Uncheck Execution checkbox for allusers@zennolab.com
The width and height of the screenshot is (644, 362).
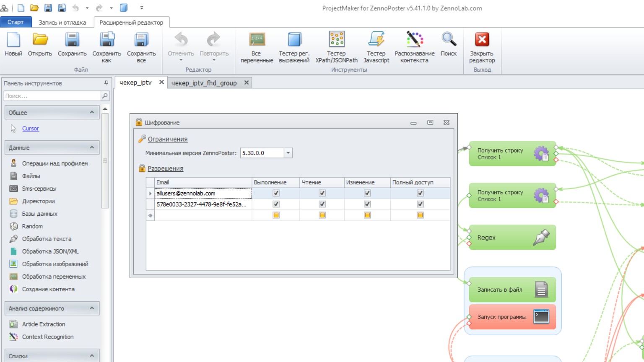click(x=276, y=193)
